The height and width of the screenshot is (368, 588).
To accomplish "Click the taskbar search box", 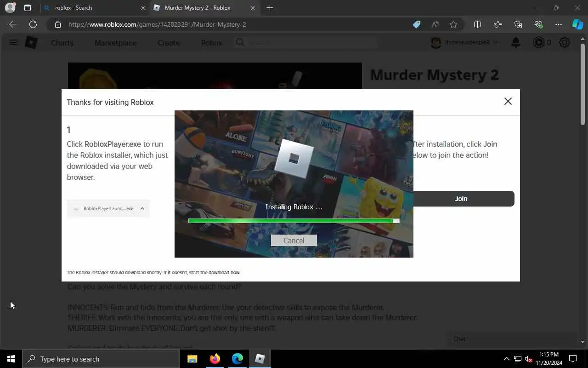I will (x=101, y=359).
